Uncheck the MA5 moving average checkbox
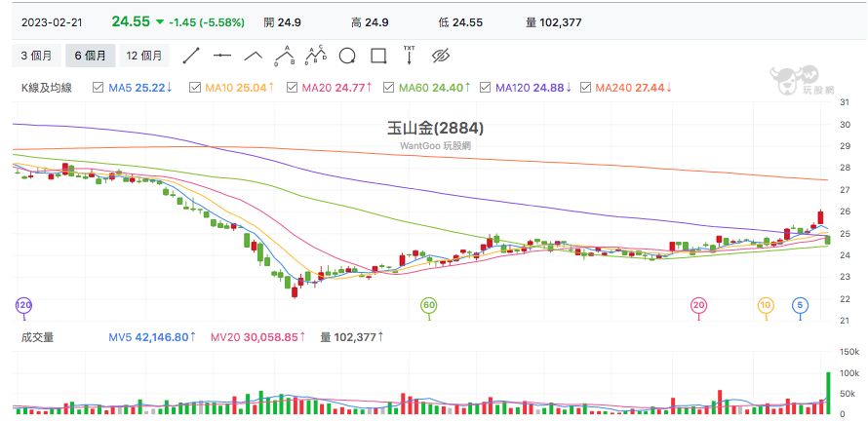Viewport: 868px width, 423px height. coord(98,88)
